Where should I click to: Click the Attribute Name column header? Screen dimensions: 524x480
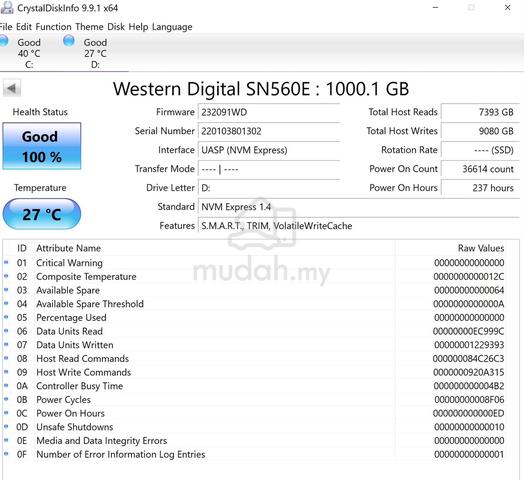coord(69,248)
